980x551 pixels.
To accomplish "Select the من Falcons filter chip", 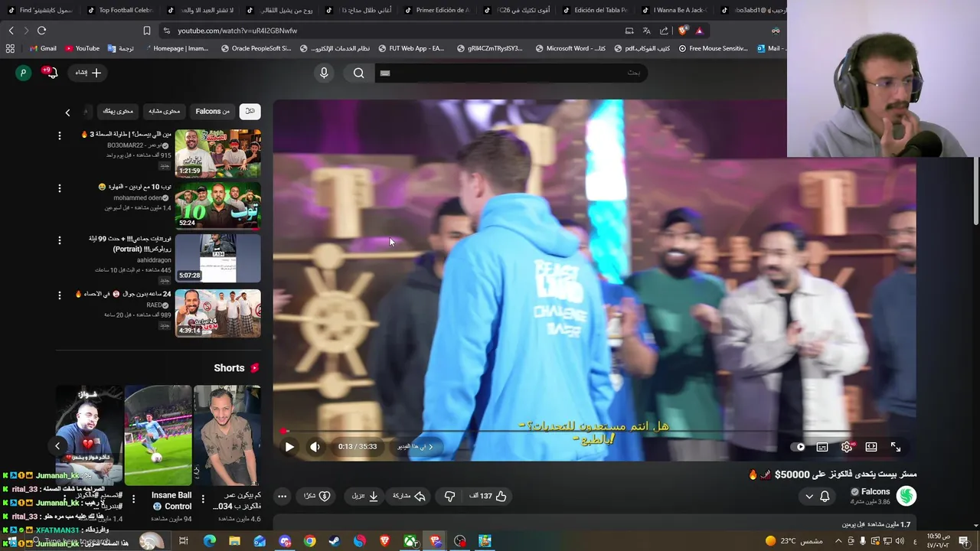I will point(212,111).
